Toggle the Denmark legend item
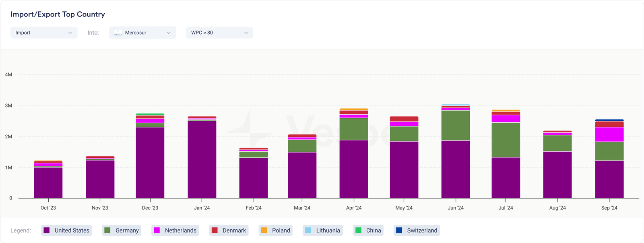The width and height of the screenshot is (644, 243). tap(229, 231)
